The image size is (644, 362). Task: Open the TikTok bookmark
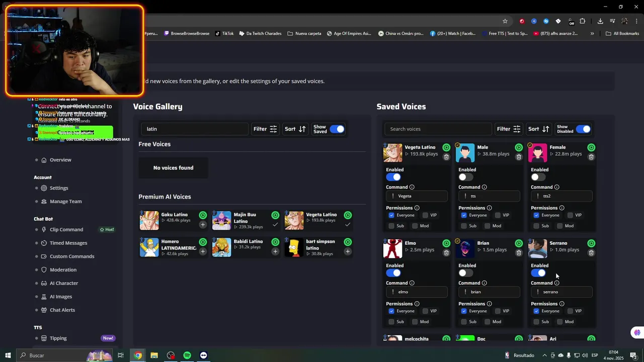(x=224, y=34)
